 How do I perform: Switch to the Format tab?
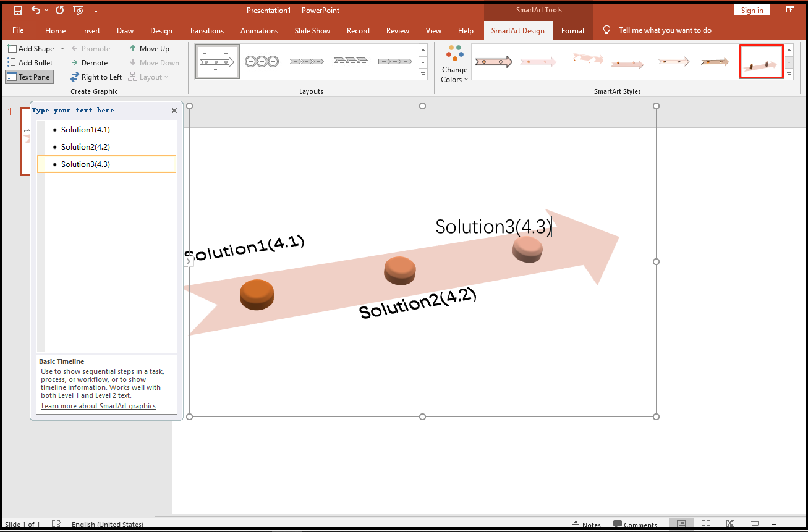coord(572,30)
